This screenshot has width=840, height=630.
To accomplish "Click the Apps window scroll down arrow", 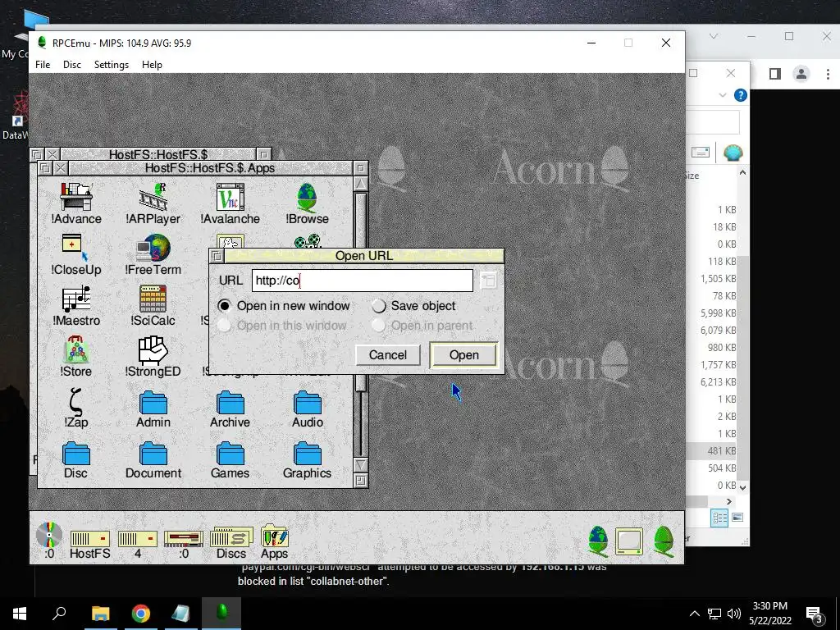I will [361, 464].
